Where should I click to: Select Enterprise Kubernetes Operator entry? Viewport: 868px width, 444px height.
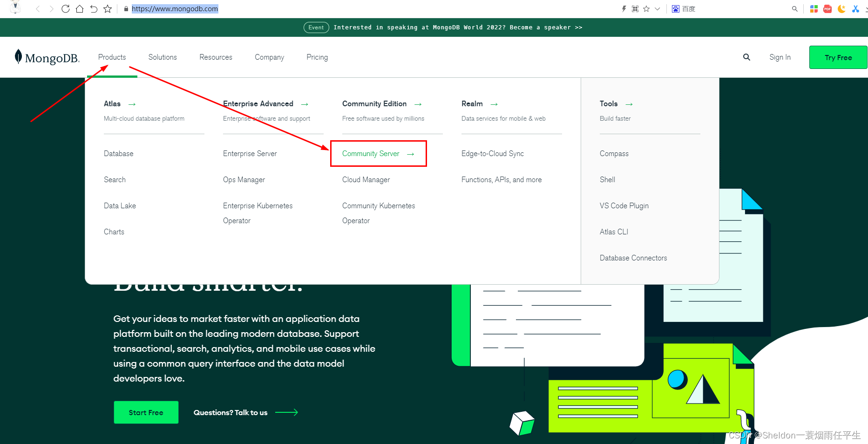[258, 213]
